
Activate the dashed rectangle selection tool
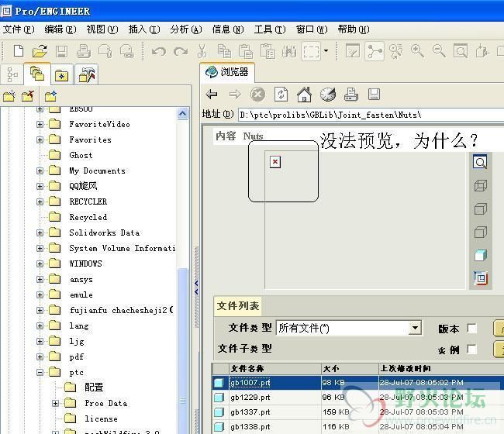tap(311, 51)
